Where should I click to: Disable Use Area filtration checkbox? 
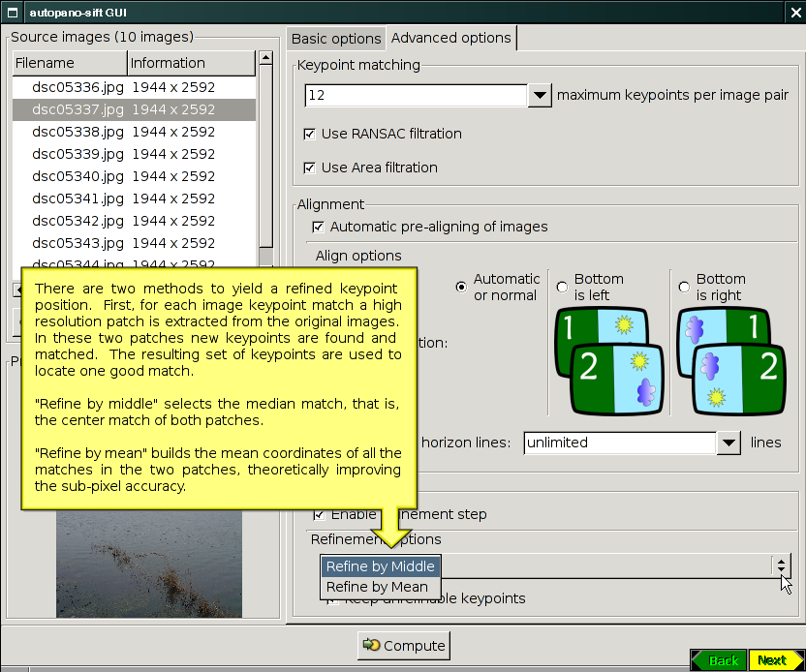pyautogui.click(x=310, y=168)
